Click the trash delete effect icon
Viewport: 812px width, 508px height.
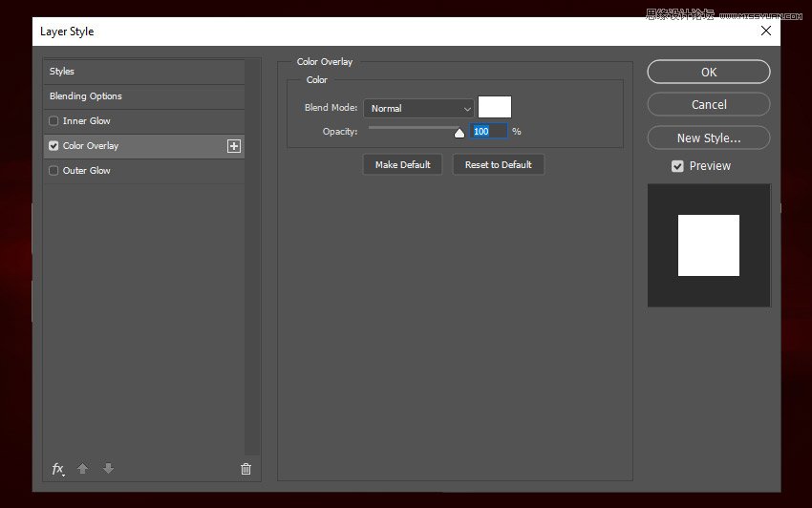click(x=246, y=469)
